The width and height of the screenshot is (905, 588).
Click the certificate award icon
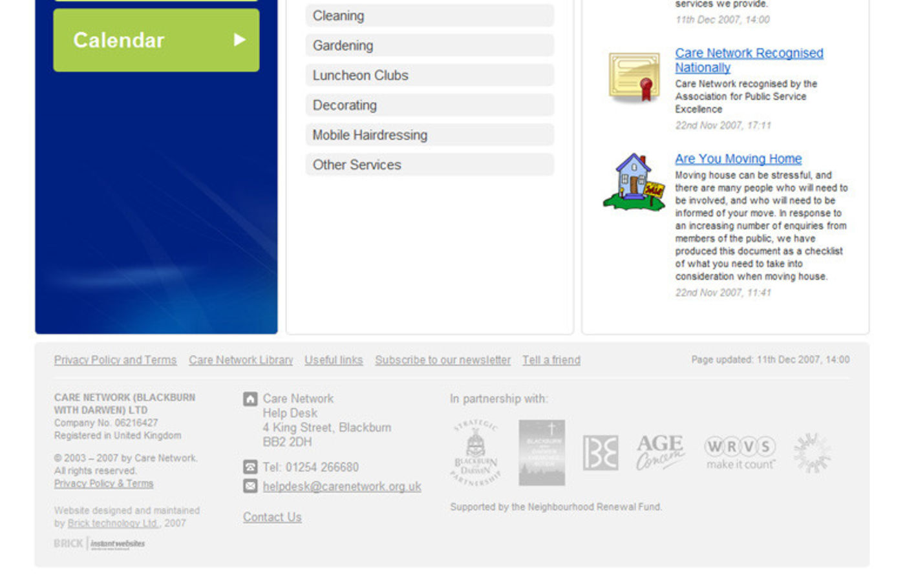[x=634, y=78]
